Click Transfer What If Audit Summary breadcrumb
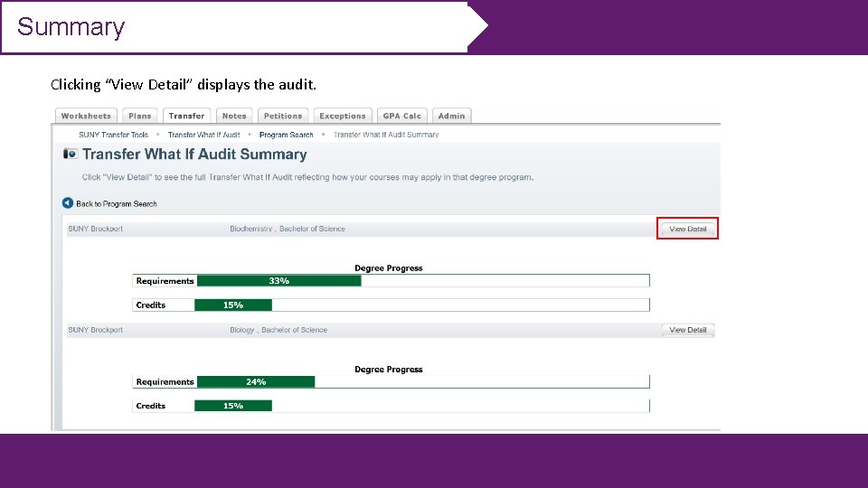The height and width of the screenshot is (488, 868). (x=386, y=135)
